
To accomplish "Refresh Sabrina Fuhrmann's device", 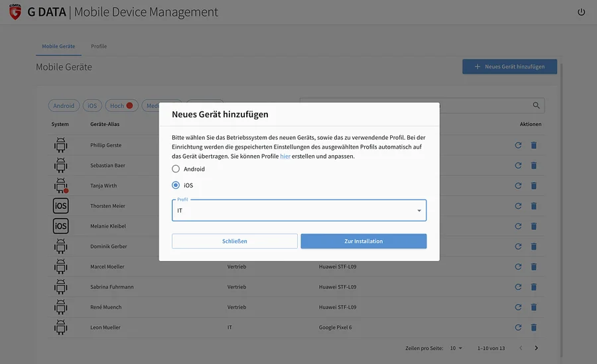I will (x=518, y=286).
